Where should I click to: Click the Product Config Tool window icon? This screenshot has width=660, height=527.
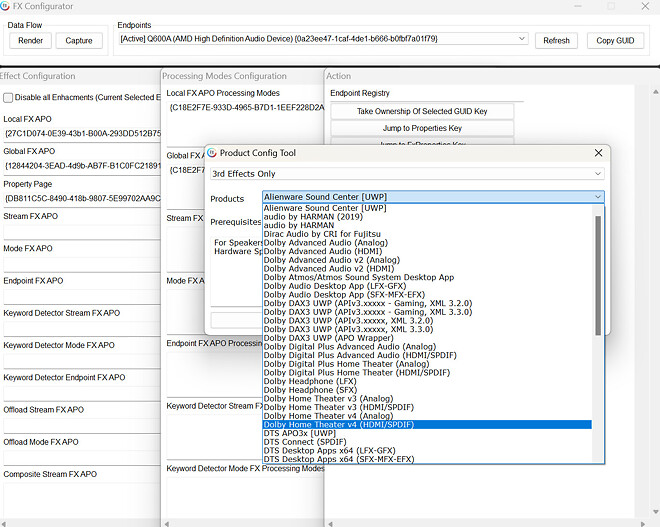pos(213,153)
